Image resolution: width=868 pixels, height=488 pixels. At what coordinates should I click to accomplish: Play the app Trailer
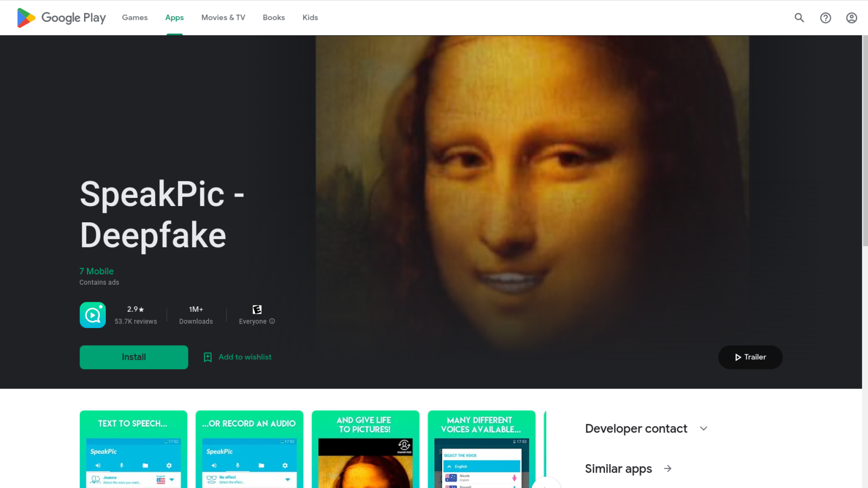coord(750,357)
